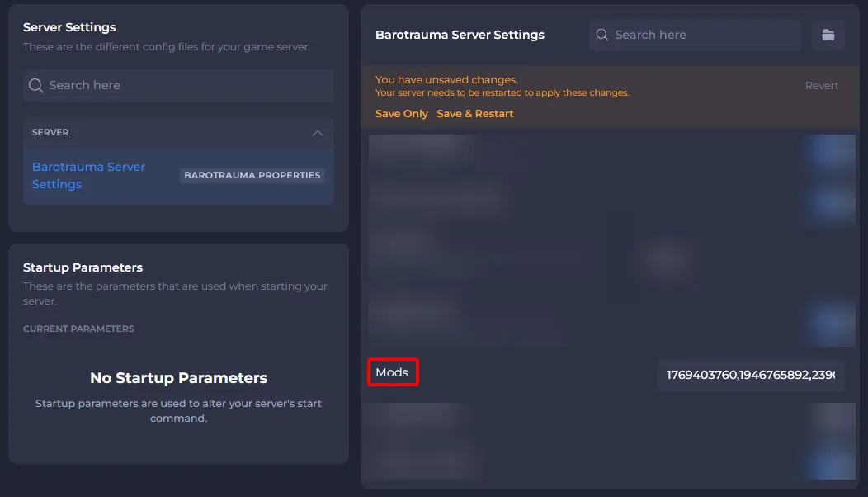Click the CURRENT PARAMETERS label
Image resolution: width=868 pixels, height=497 pixels.
click(x=78, y=329)
